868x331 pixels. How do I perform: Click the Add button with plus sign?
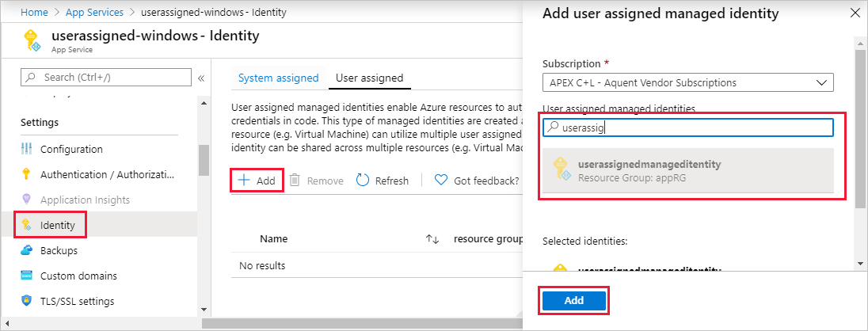point(257,181)
